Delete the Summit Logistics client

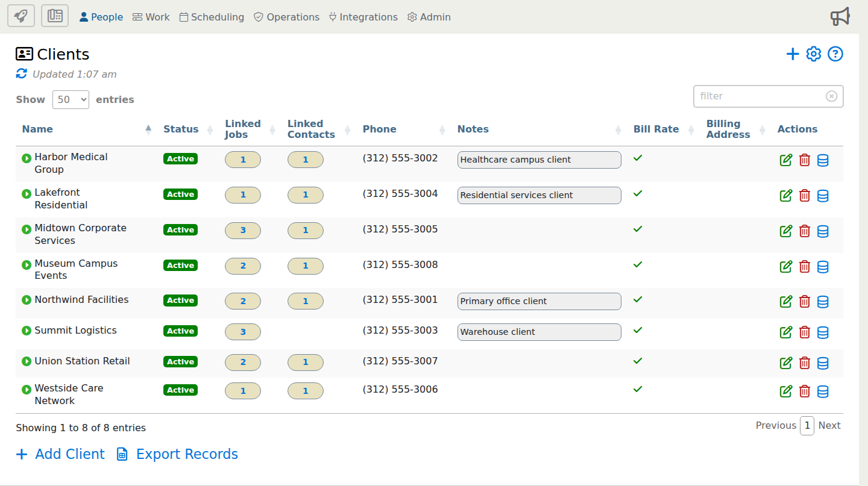click(x=805, y=332)
